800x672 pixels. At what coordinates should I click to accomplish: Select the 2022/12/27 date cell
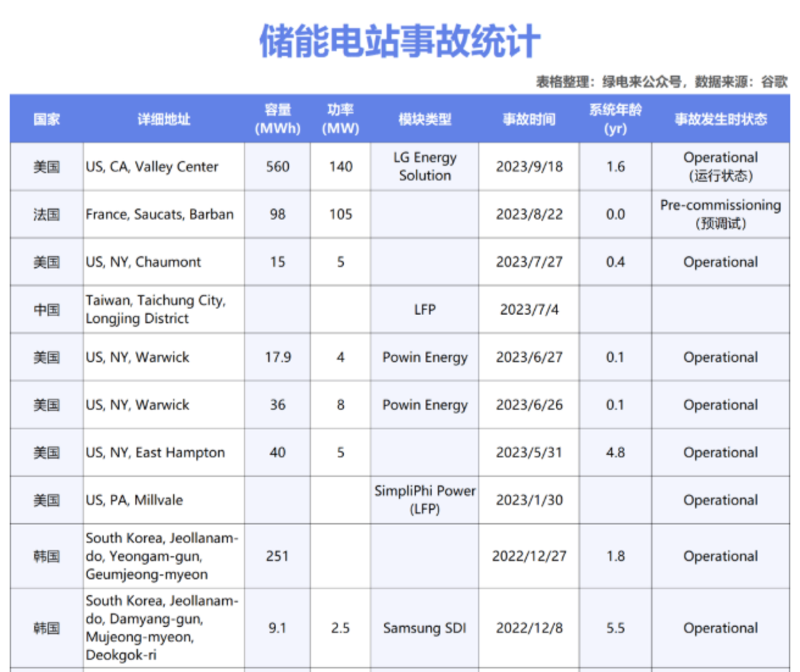pos(529,556)
